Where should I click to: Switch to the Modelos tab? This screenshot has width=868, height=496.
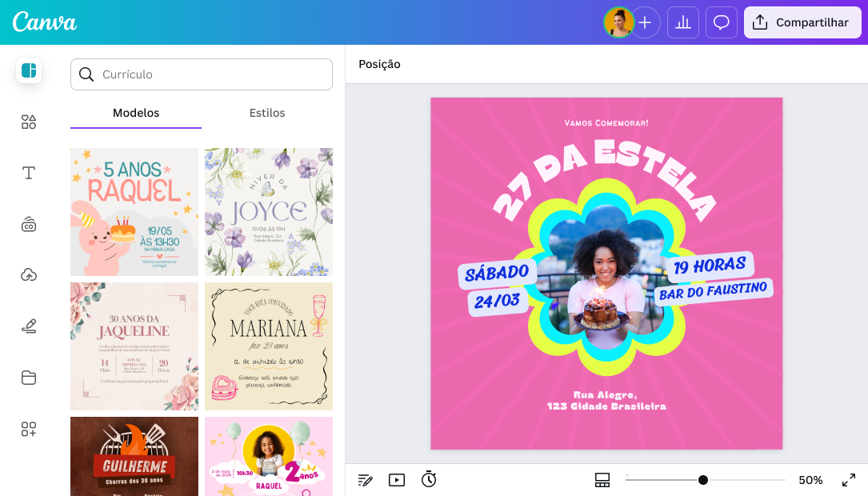136,113
